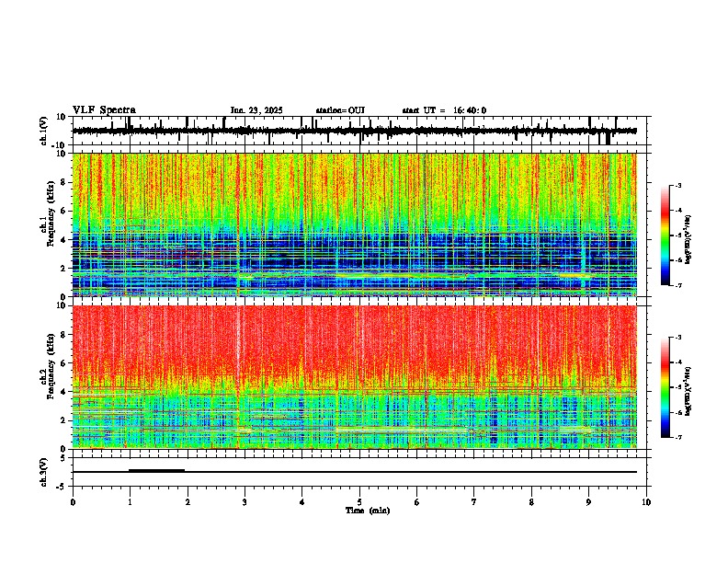The image size is (728, 563).
Task: Click the 'ch.1(V)' vertical axis label
Action: point(44,131)
